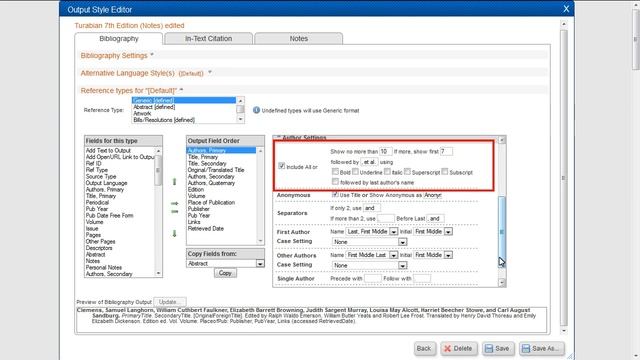Click Fields for this type scrollbar thumb
The width and height of the screenshot is (640, 360).
[x=158, y=170]
